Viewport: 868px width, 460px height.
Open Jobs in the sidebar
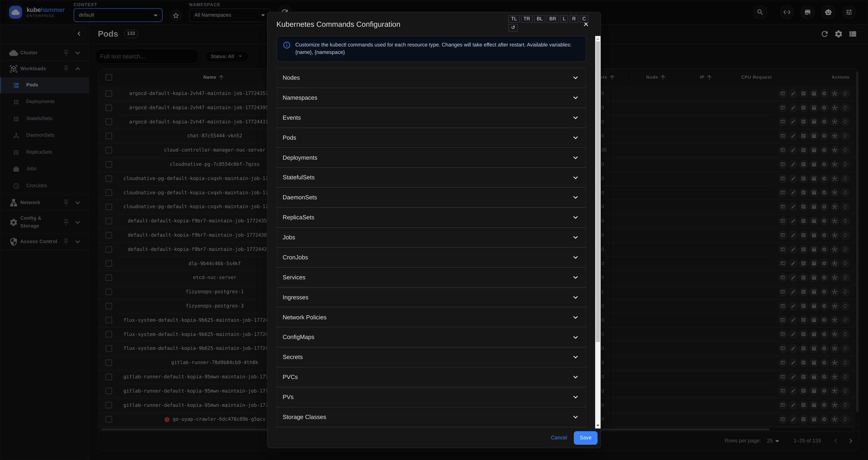[44, 169]
